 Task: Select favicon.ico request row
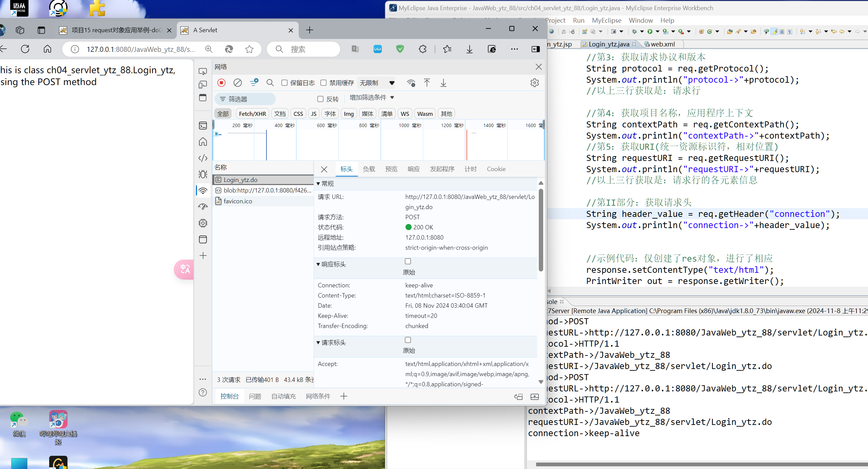(263, 201)
